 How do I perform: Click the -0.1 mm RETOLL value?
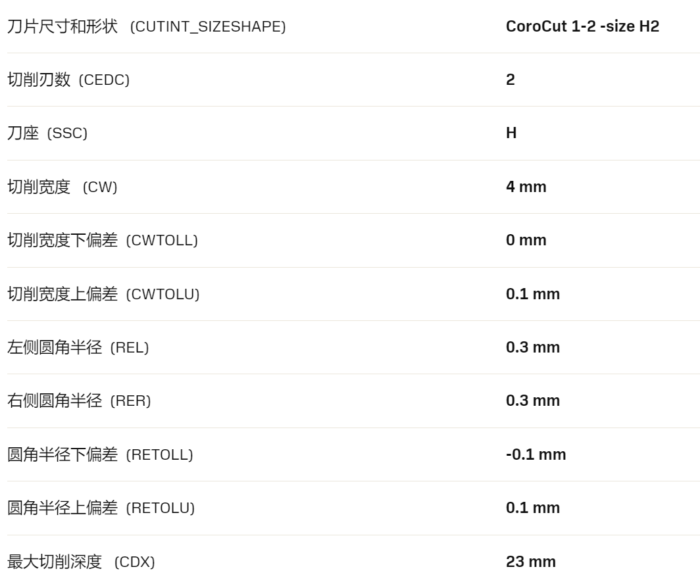tap(536, 454)
